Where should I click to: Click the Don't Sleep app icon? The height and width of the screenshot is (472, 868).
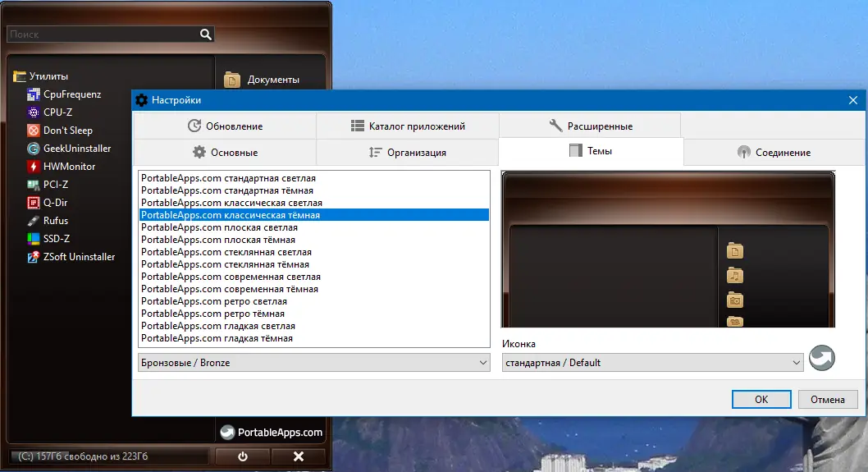[x=33, y=131]
